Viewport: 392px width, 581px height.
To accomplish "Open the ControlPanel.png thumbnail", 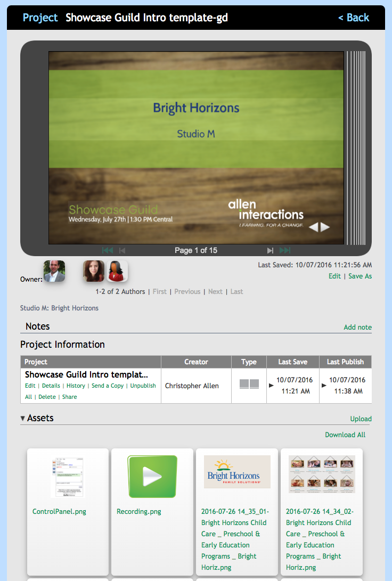I will pos(68,477).
